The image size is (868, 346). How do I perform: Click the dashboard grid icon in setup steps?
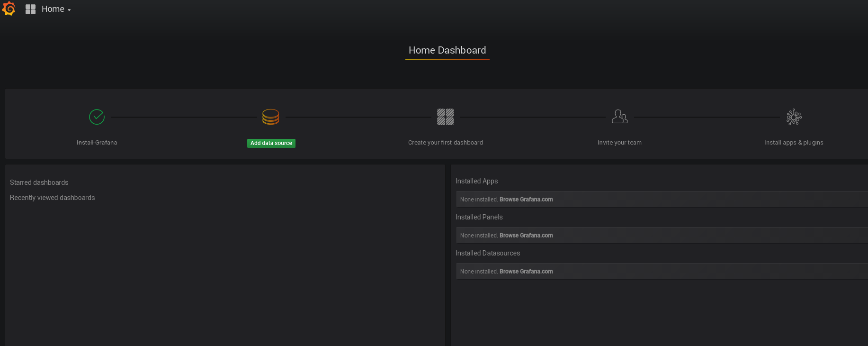446,117
